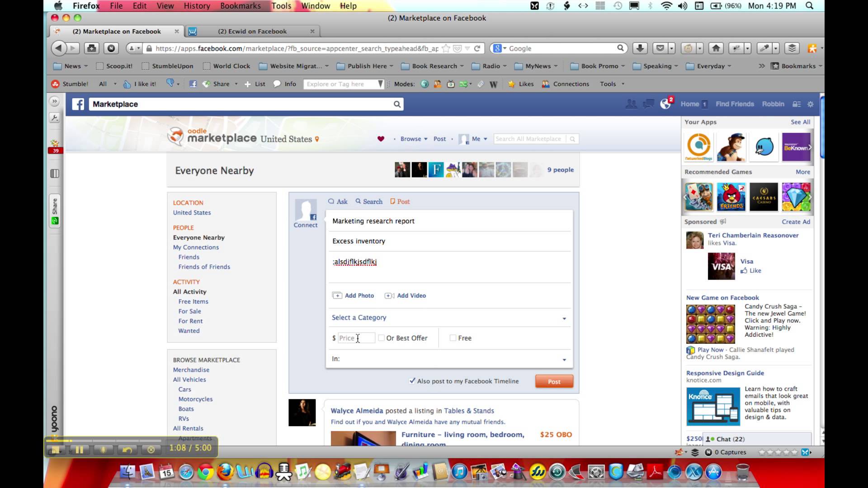Open the Find Friends link
This screenshot has width=868, height=488.
735,104
